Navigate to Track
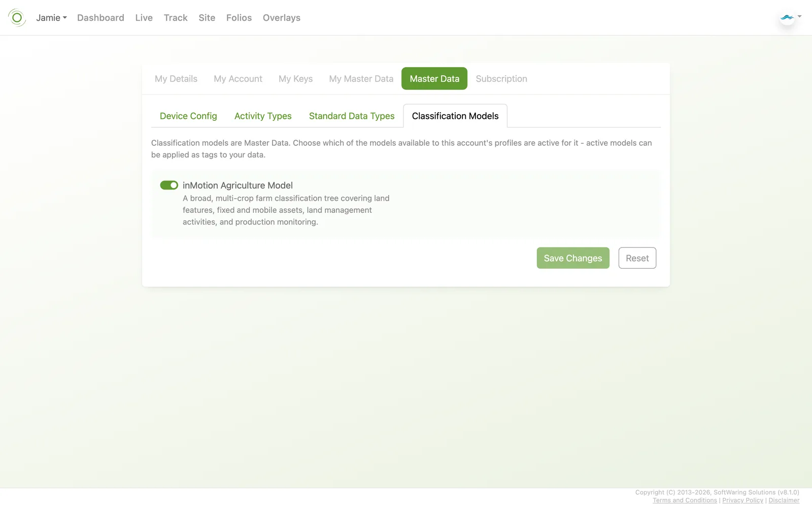Image resolution: width=812 pixels, height=508 pixels. coord(176,18)
